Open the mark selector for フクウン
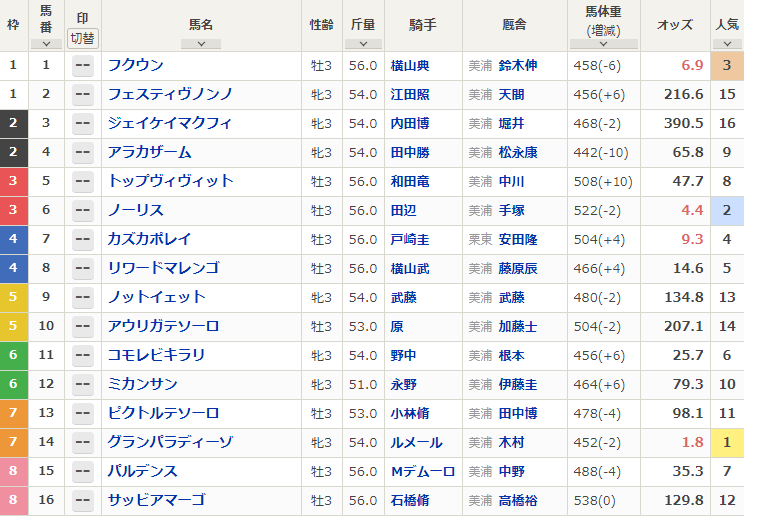Viewport: 765px width, 517px height. (x=82, y=66)
